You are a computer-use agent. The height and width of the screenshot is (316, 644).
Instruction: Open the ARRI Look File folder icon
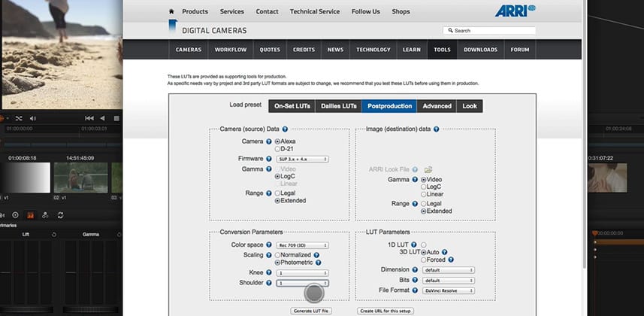pos(428,169)
